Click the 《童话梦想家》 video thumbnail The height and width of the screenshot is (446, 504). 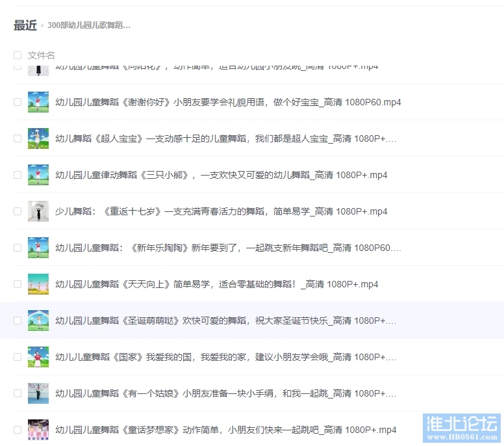38,430
